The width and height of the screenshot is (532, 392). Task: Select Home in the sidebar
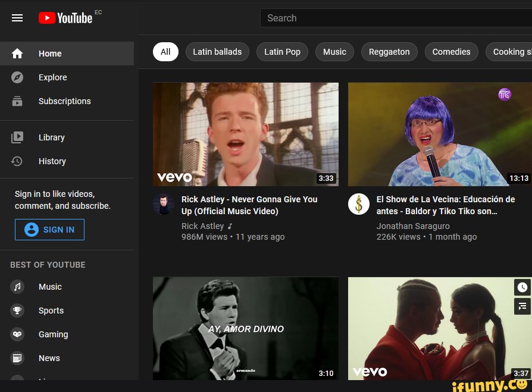[51, 54]
